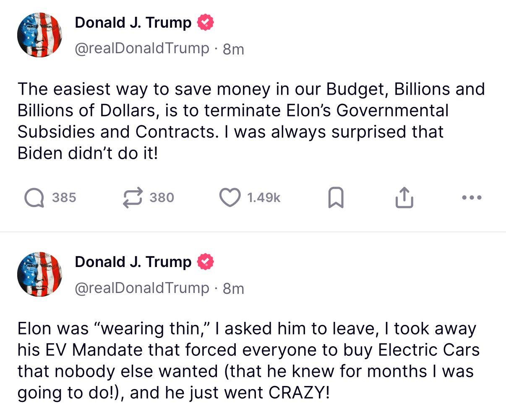Click the 8m timestamp on the top post

(233, 49)
